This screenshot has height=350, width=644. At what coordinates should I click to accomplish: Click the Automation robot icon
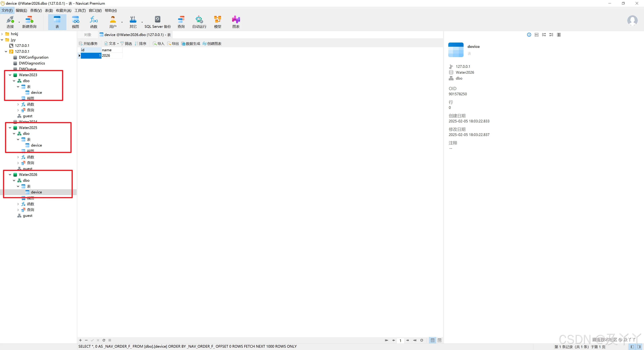coord(199,22)
